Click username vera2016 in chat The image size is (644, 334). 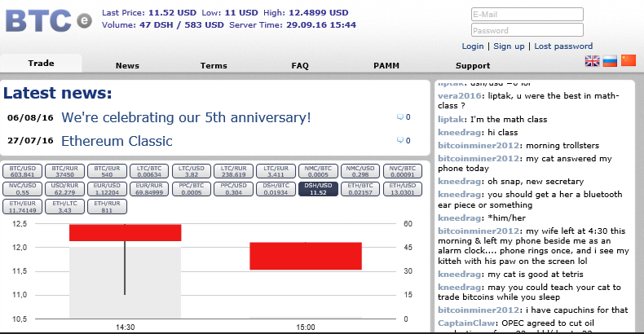point(460,95)
